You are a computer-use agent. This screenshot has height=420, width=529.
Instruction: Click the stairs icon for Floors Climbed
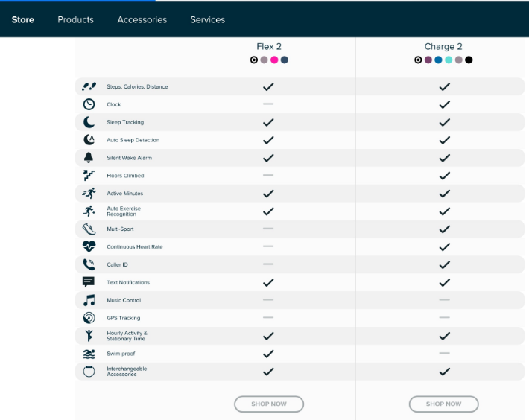(89, 175)
